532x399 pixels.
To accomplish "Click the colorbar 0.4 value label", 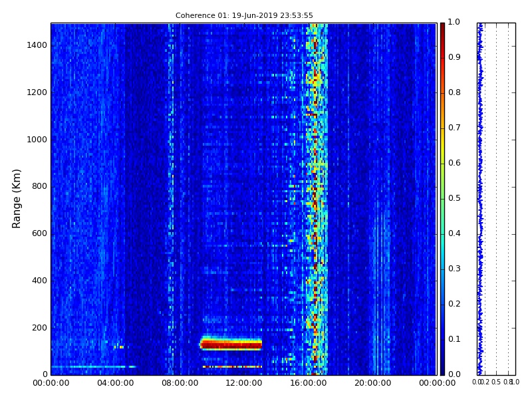I will click(454, 233).
